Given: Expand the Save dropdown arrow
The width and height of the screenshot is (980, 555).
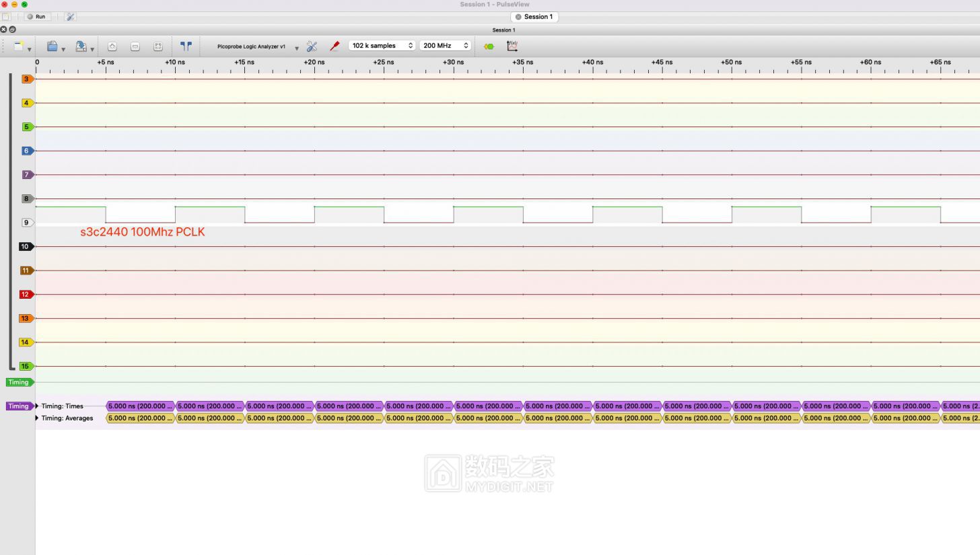Looking at the screenshot, I should (92, 48).
